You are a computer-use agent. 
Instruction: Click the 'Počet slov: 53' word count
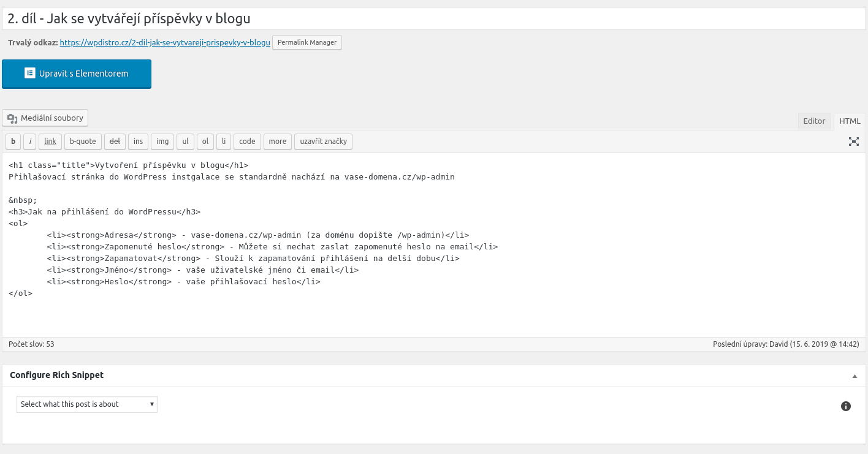[x=31, y=344]
